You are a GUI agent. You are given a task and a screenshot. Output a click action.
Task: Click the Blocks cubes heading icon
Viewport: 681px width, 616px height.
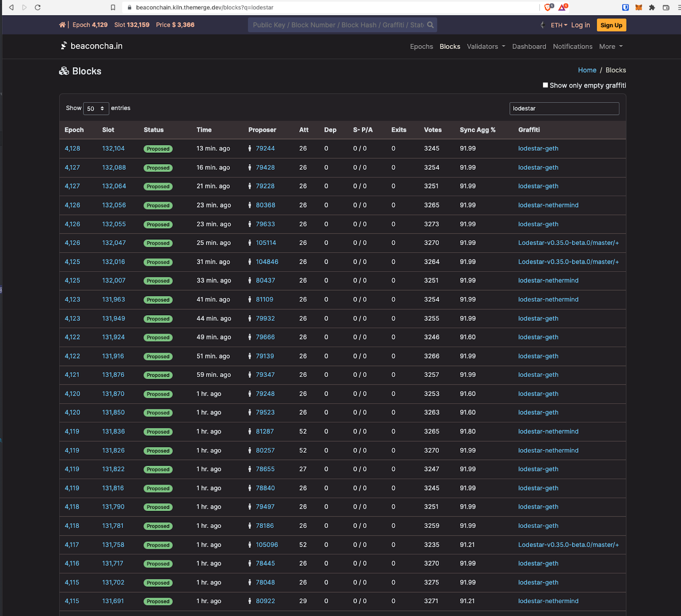64,71
